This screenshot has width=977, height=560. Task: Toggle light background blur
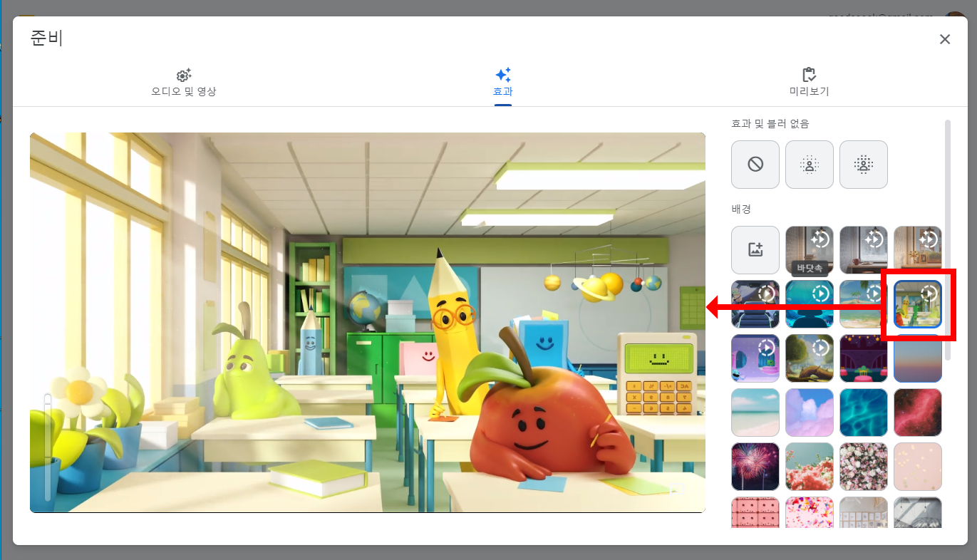point(809,165)
